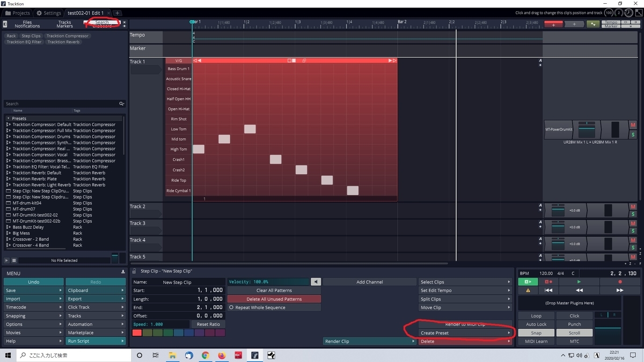Screen dimensions: 644x362
Task: Open the Delete submenu
Action: click(x=465, y=341)
